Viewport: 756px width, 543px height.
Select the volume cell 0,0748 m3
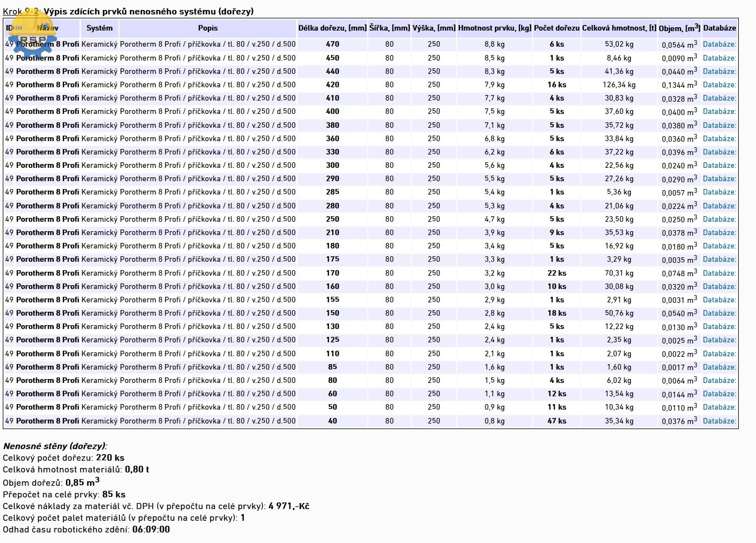click(679, 273)
